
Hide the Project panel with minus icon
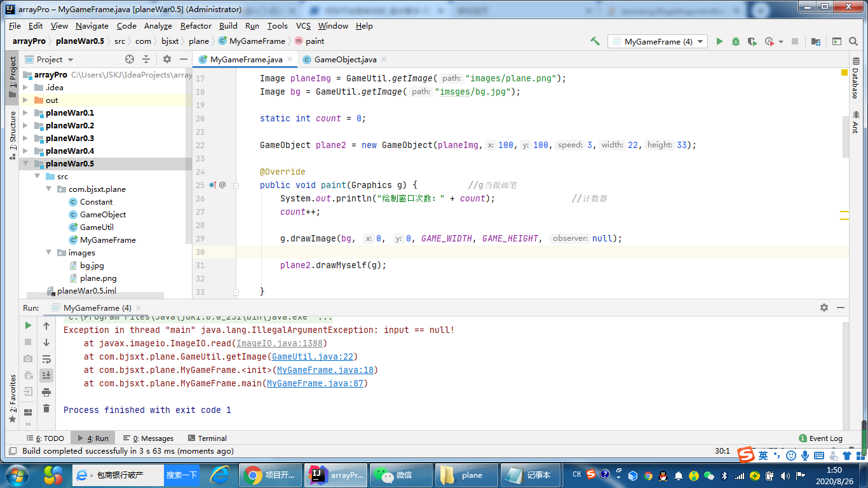point(182,59)
